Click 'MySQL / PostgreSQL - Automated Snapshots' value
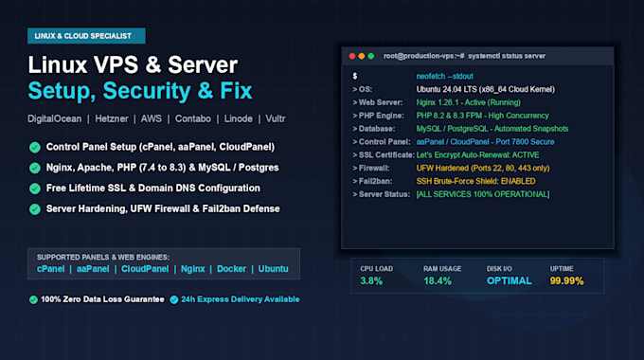This screenshot has height=360, width=644. (x=492, y=129)
